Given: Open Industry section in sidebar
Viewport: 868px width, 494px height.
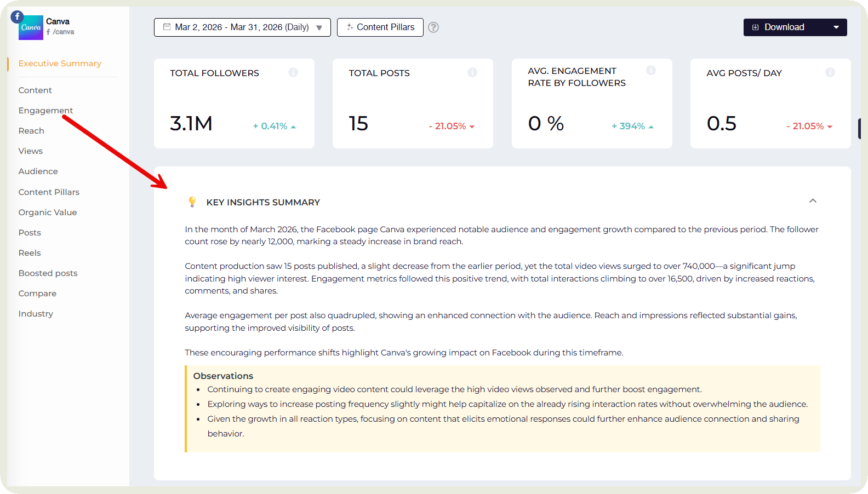Looking at the screenshot, I should (36, 314).
